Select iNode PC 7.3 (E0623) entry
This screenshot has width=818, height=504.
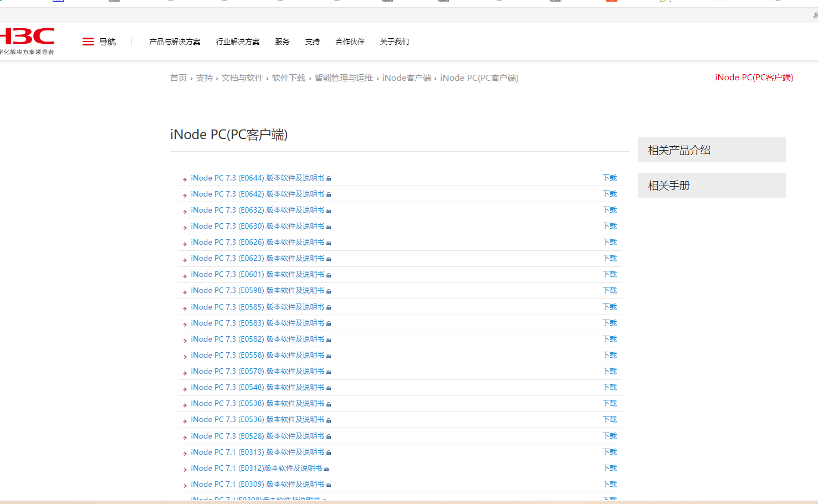point(258,258)
